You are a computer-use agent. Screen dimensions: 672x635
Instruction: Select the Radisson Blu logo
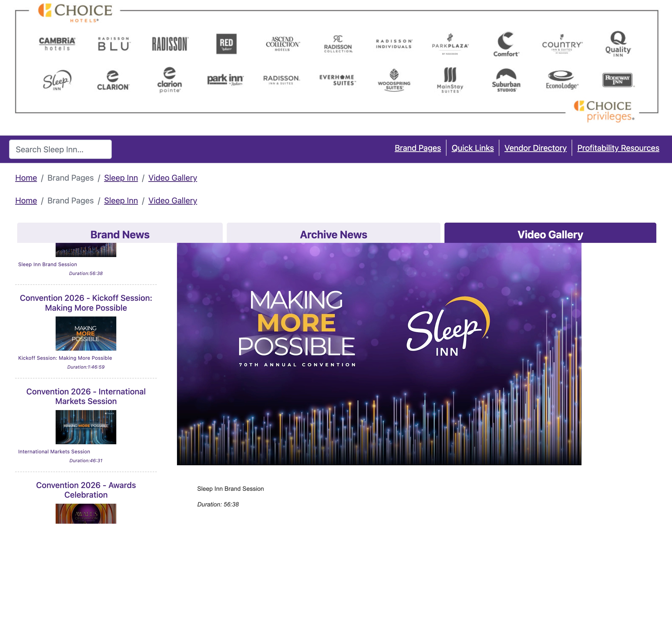tap(114, 44)
